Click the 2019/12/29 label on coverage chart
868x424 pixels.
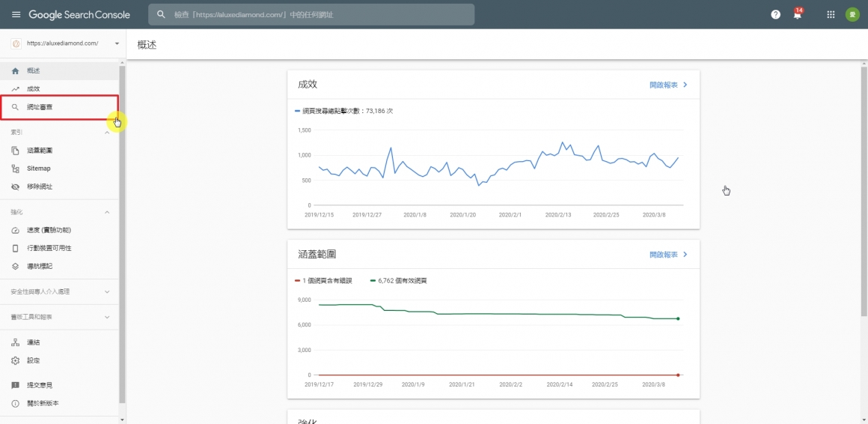pyautogui.click(x=367, y=384)
